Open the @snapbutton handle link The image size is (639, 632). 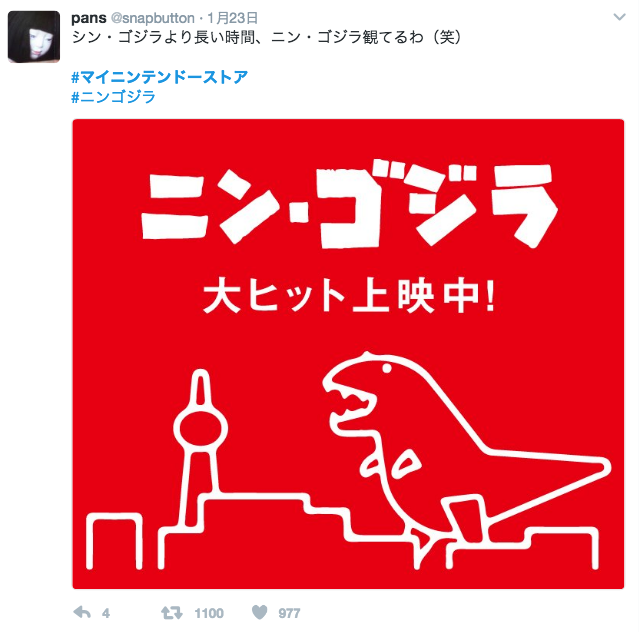(152, 18)
